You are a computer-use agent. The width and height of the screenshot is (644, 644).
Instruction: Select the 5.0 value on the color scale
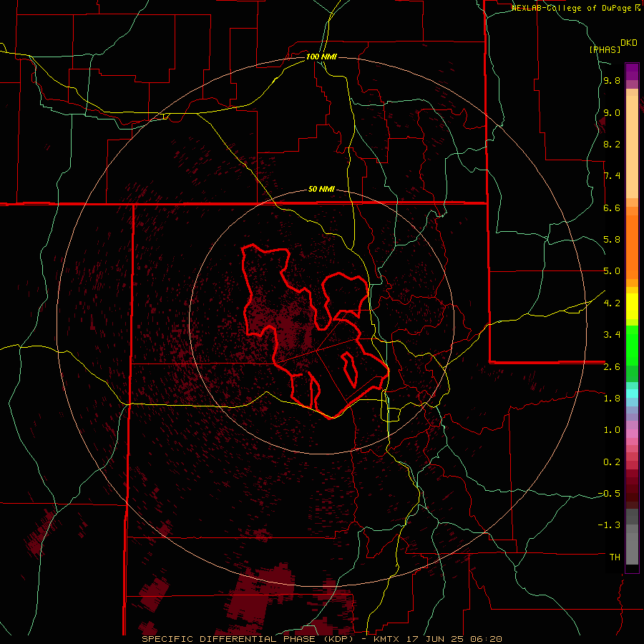[612, 271]
